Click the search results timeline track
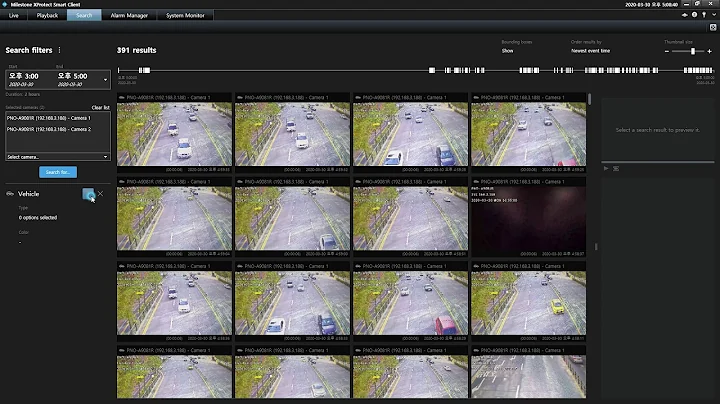This screenshot has height=404, width=720. pos(416,70)
